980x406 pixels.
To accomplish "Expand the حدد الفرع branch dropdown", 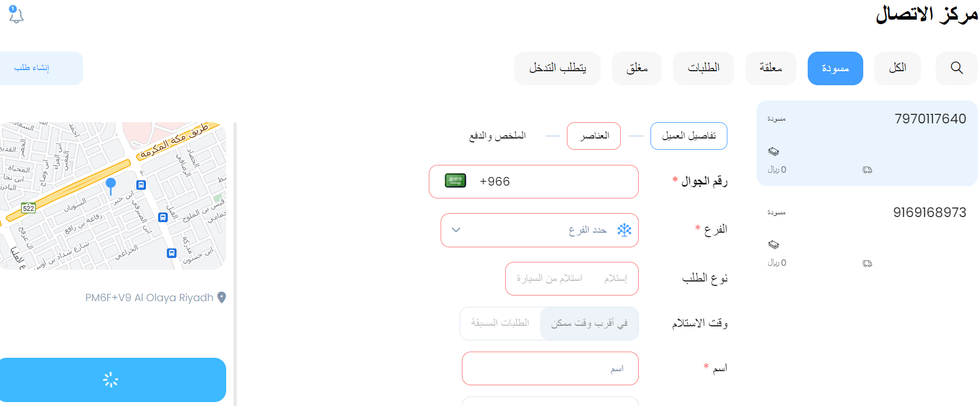I will (539, 230).
